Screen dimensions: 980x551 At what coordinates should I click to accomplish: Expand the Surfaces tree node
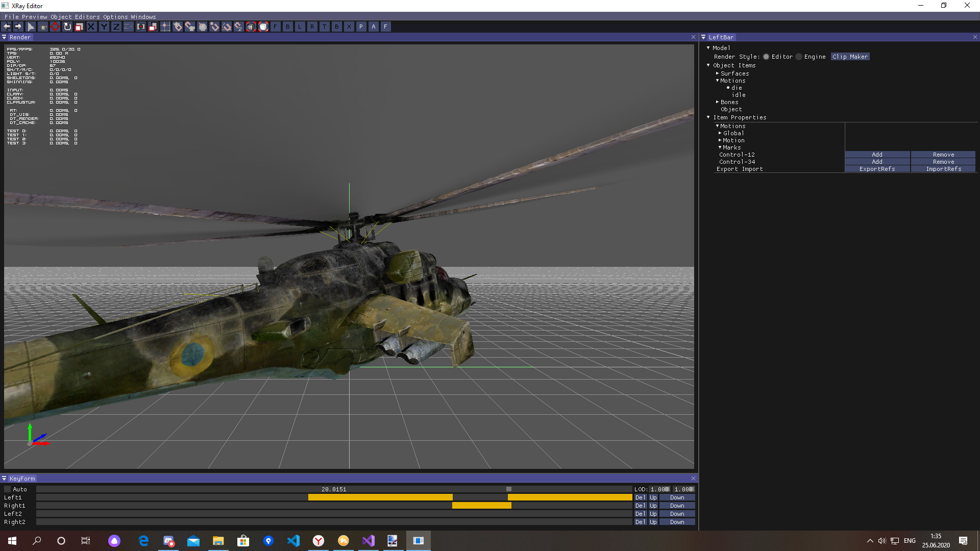pos(717,73)
